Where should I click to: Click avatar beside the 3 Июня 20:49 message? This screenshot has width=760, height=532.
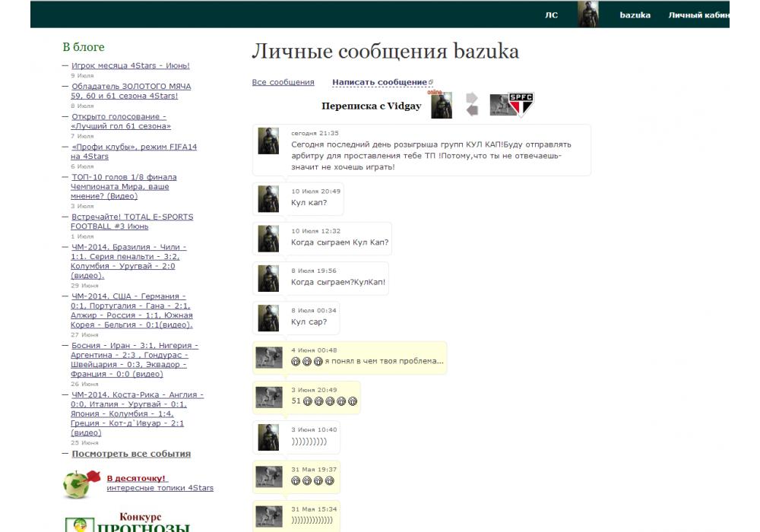[x=268, y=397]
